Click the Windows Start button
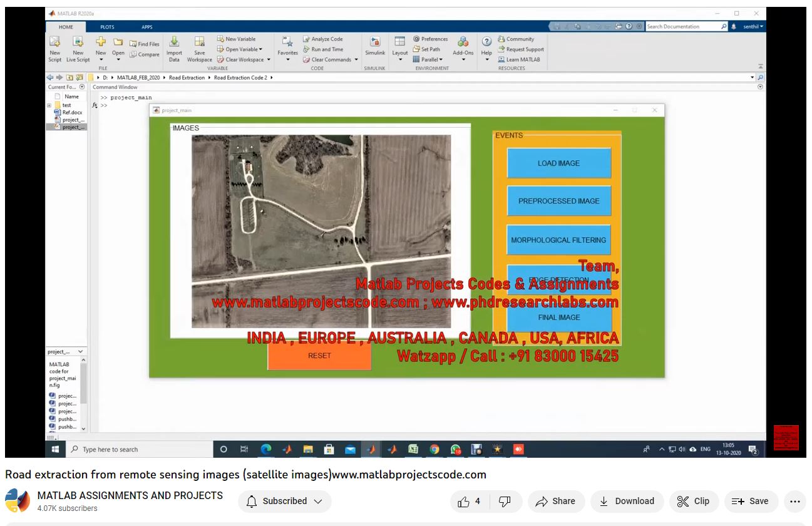 click(55, 449)
